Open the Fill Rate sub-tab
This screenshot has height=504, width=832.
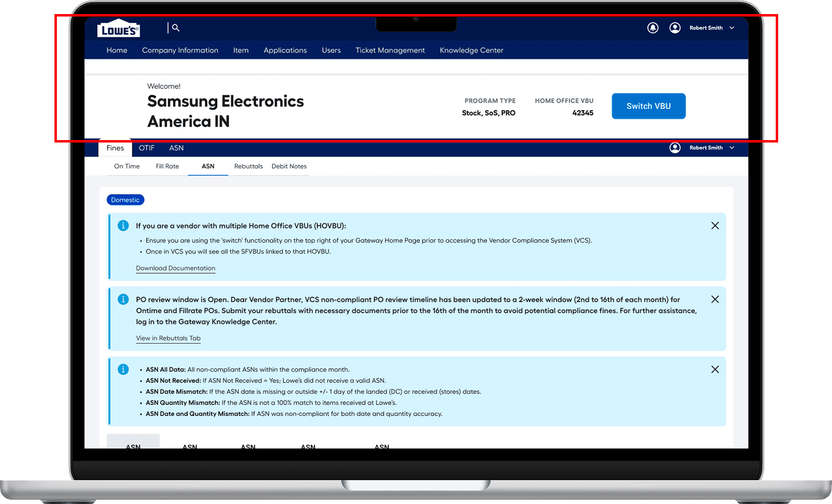(167, 166)
